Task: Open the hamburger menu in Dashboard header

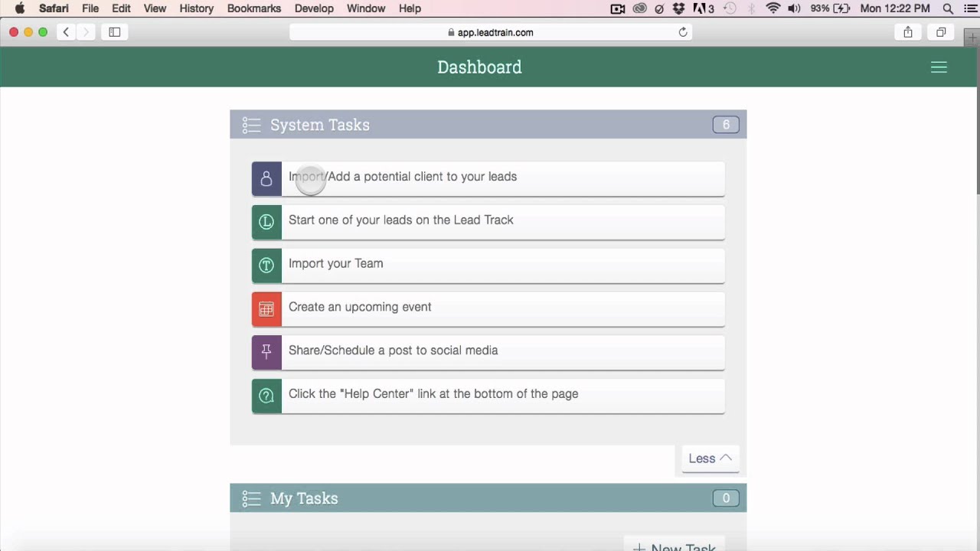Action: click(x=939, y=67)
